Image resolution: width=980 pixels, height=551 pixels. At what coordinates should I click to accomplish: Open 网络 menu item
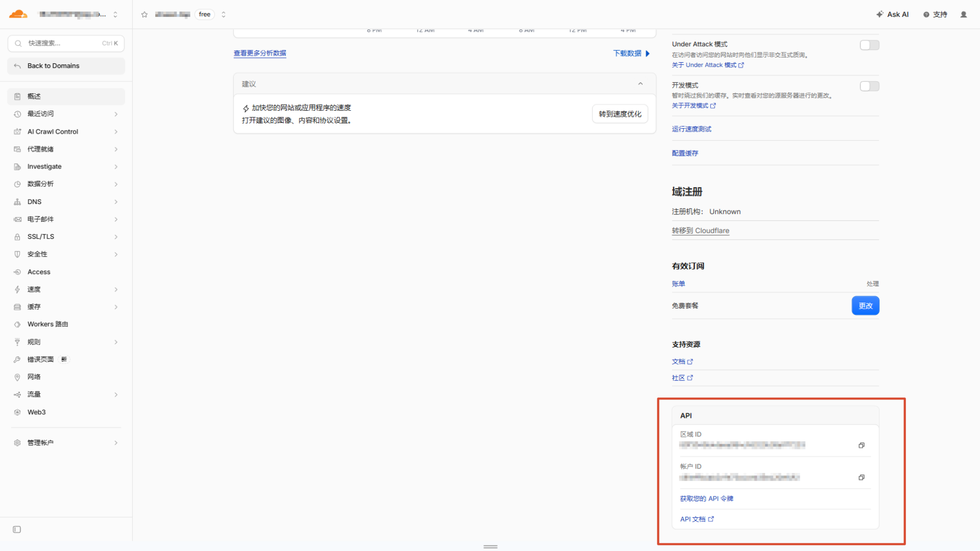(x=66, y=377)
